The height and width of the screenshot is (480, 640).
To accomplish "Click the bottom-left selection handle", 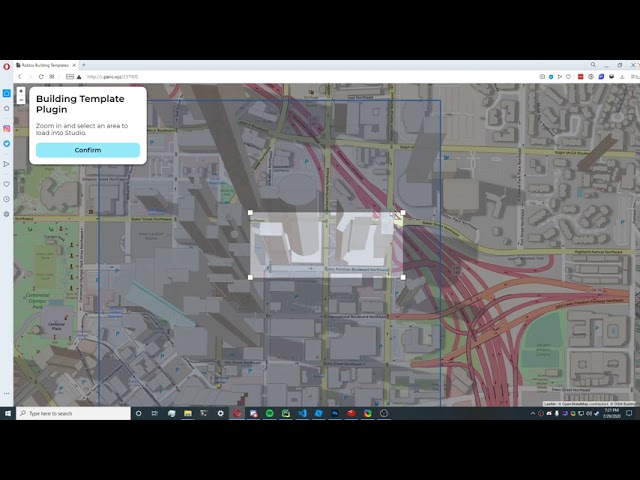I will coord(250,278).
